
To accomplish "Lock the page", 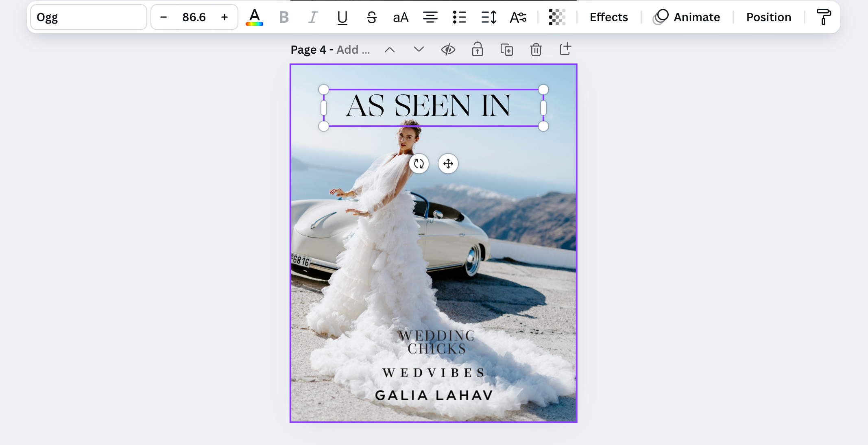I will click(478, 50).
